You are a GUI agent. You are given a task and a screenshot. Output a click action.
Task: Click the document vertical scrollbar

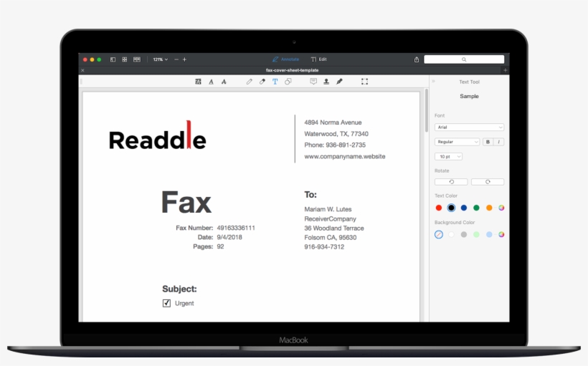point(427,111)
